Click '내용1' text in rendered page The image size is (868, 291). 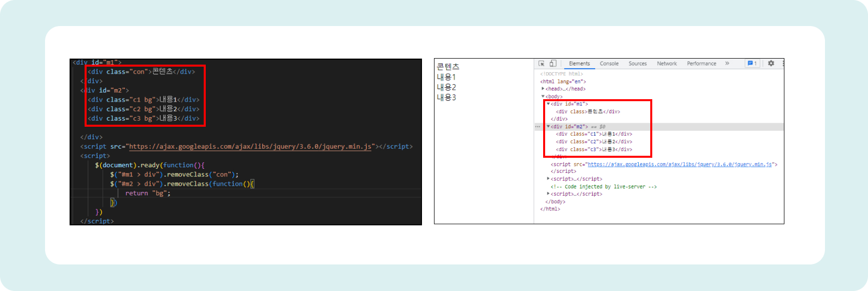[x=447, y=77]
